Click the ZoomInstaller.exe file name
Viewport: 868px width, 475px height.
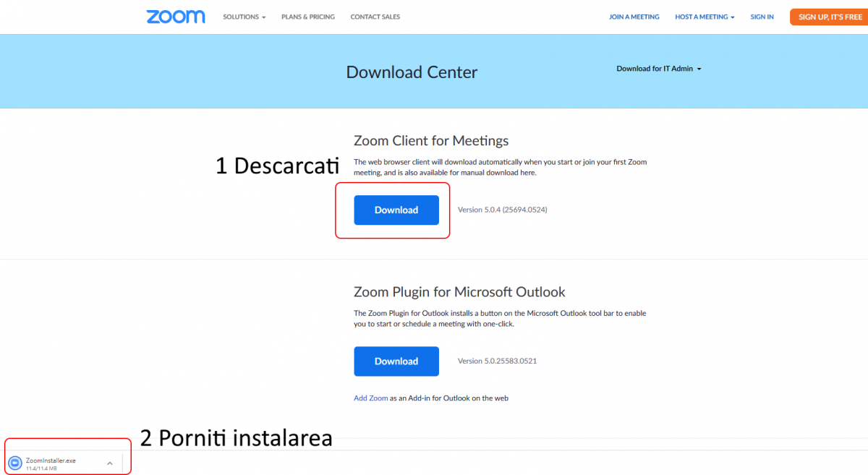(51, 461)
